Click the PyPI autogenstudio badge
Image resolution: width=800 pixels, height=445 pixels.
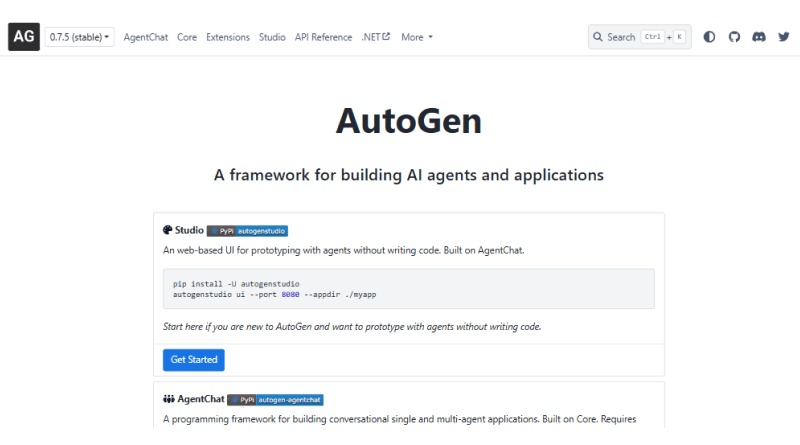tap(247, 231)
